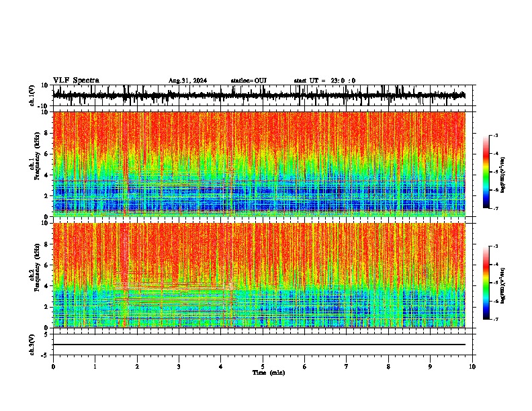Click the time axis tick label "10"

472,367
